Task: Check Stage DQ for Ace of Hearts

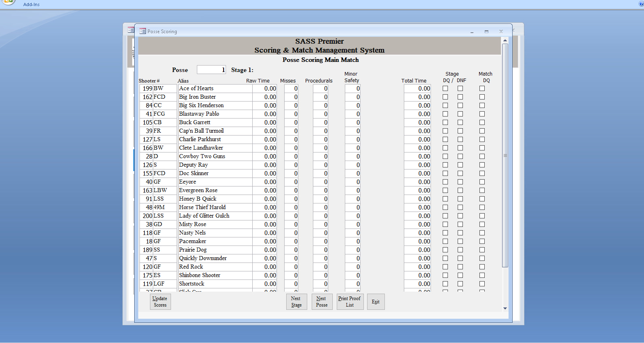Action: click(x=445, y=89)
